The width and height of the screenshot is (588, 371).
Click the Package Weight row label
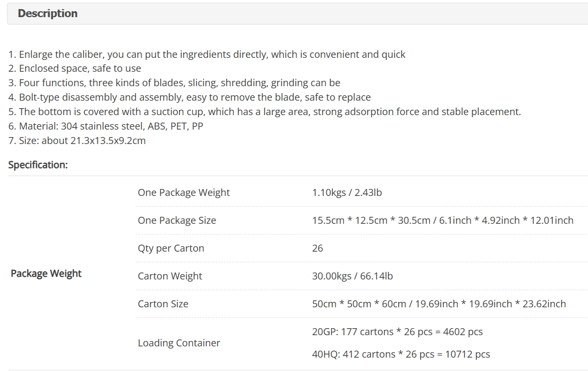(x=46, y=273)
